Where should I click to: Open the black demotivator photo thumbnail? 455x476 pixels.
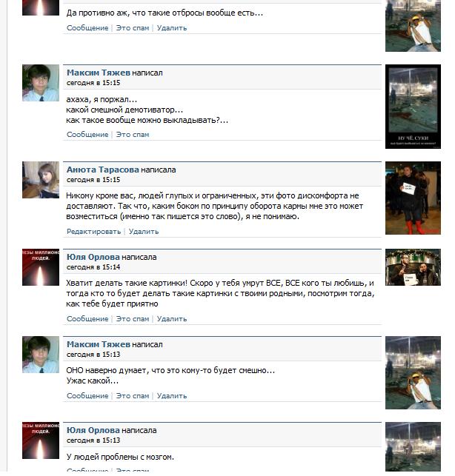[413, 107]
